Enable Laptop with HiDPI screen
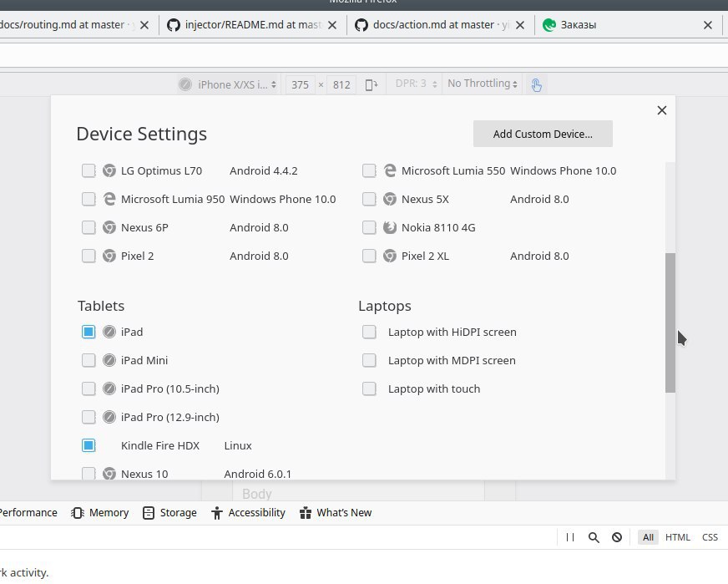Screen dimensions: 728x584 click(369, 332)
